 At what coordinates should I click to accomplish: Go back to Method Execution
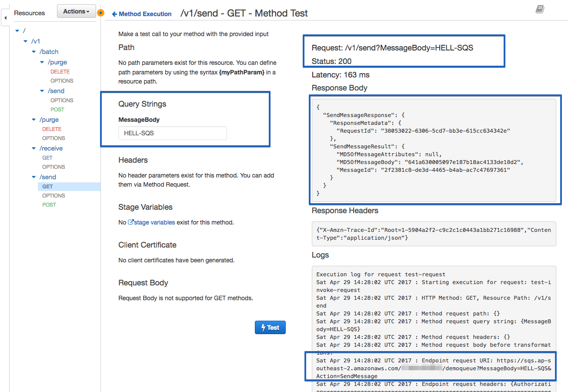click(142, 14)
